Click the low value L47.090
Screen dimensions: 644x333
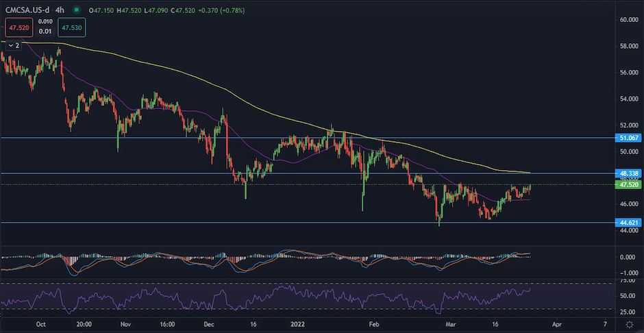tap(158, 11)
